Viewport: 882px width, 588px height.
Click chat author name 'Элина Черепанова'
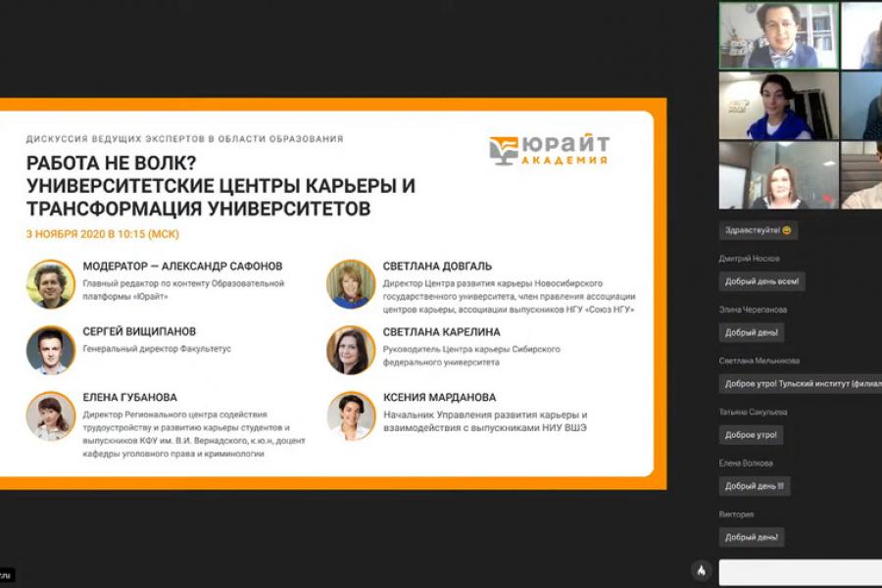pyautogui.click(x=753, y=310)
